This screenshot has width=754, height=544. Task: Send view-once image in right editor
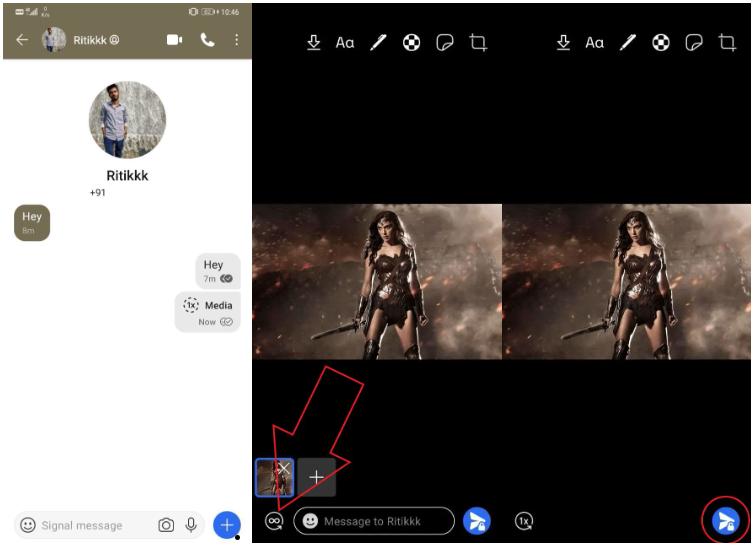coord(726,521)
